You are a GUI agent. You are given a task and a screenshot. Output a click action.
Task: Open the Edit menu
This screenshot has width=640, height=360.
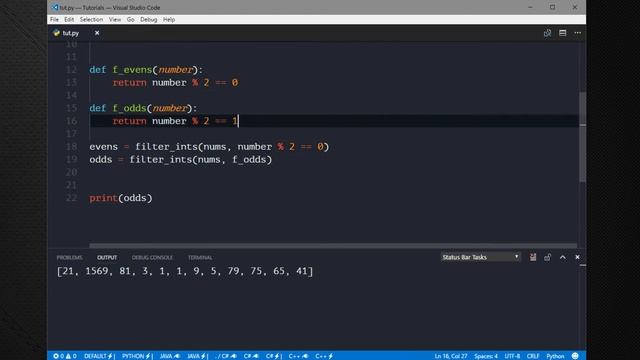pyautogui.click(x=69, y=19)
